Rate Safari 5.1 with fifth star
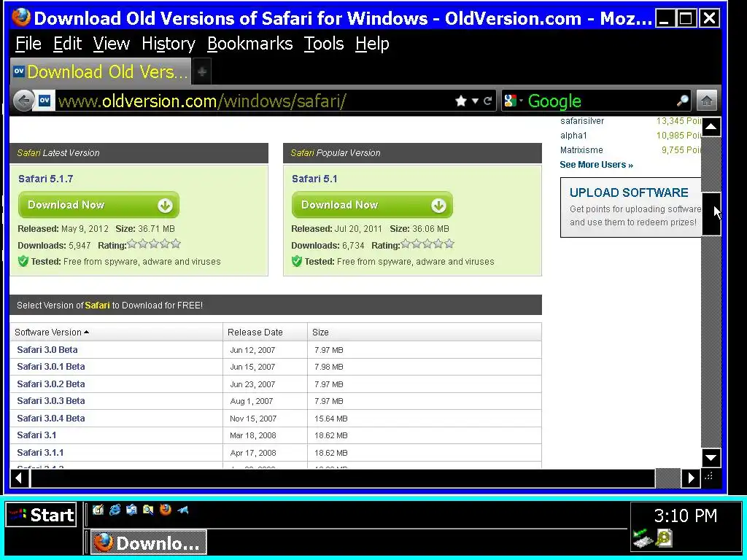Viewport: 747px width, 560px height. pos(449,244)
